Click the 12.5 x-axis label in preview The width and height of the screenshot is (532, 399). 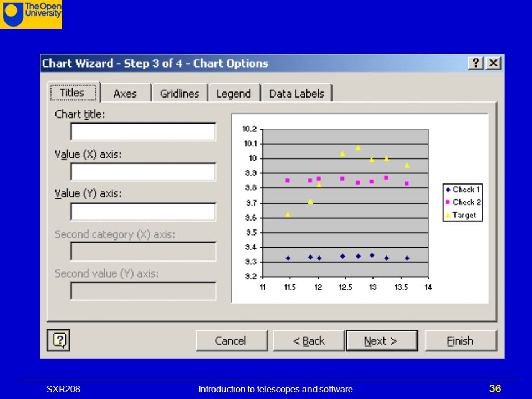pos(345,288)
